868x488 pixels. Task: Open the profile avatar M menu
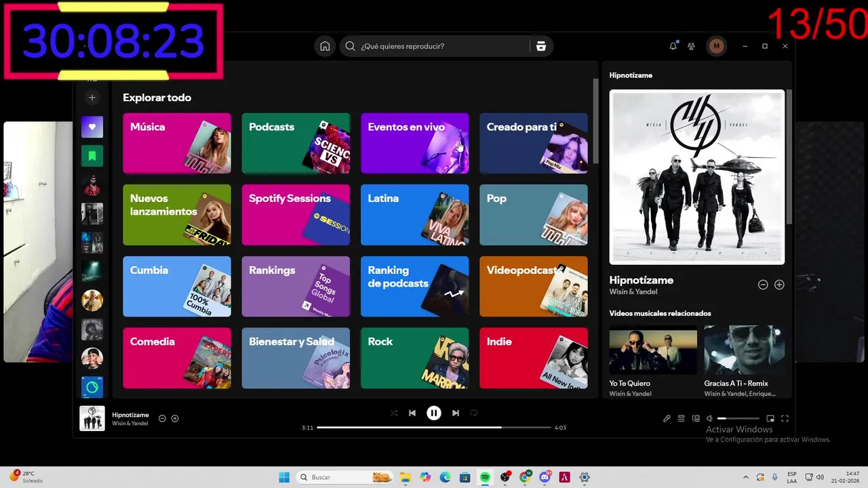tap(716, 46)
